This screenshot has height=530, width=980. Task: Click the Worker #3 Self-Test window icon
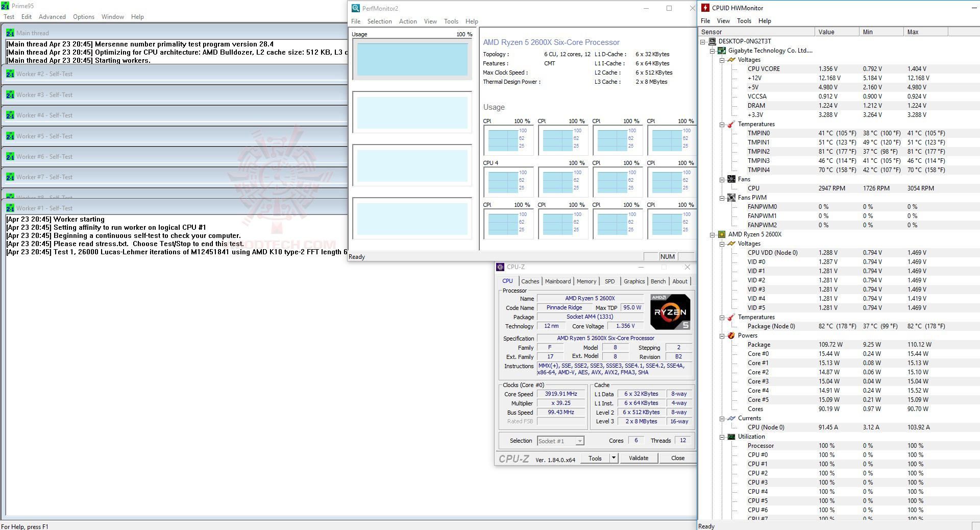pos(10,95)
